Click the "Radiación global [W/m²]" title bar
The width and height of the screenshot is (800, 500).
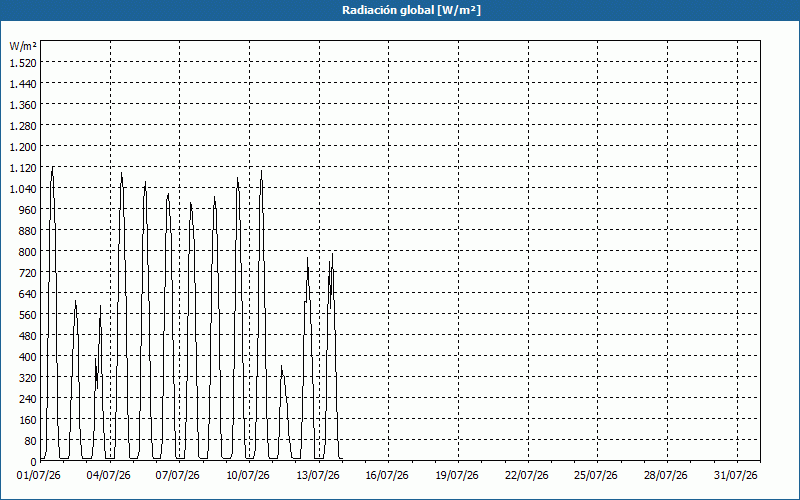click(x=400, y=10)
